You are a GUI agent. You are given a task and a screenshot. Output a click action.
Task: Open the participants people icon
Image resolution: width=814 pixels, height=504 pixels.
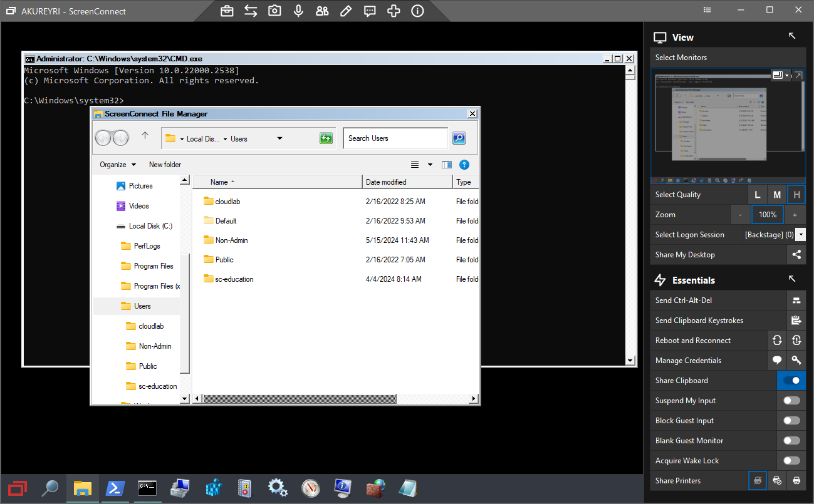tap(322, 11)
